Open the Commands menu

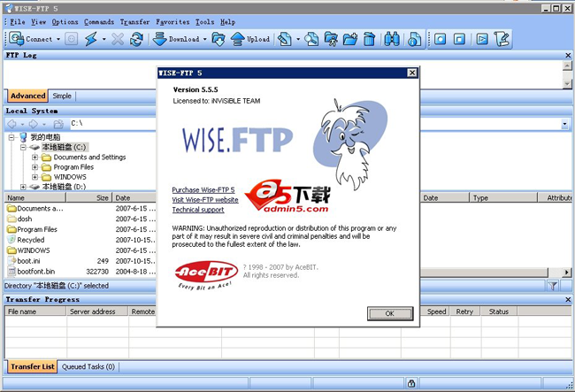tap(99, 22)
